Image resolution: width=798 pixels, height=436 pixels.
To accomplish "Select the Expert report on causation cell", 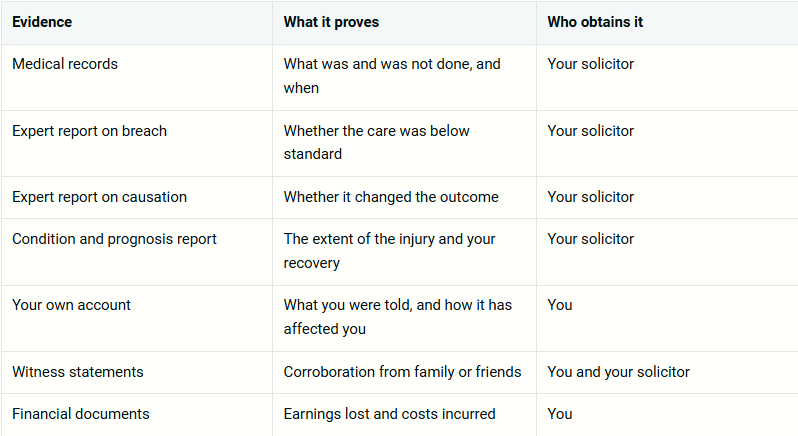I will tap(136, 197).
